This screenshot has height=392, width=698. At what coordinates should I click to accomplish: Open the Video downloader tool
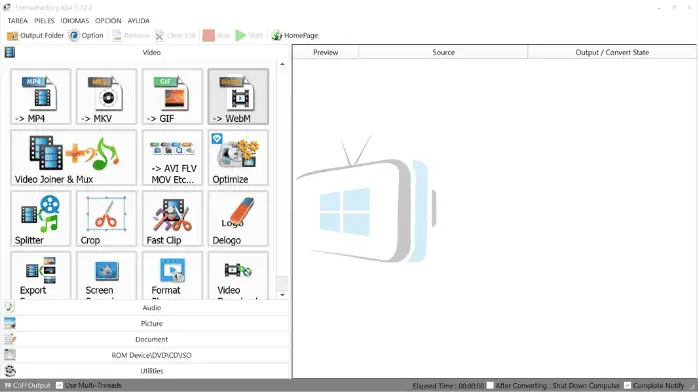[x=238, y=275]
